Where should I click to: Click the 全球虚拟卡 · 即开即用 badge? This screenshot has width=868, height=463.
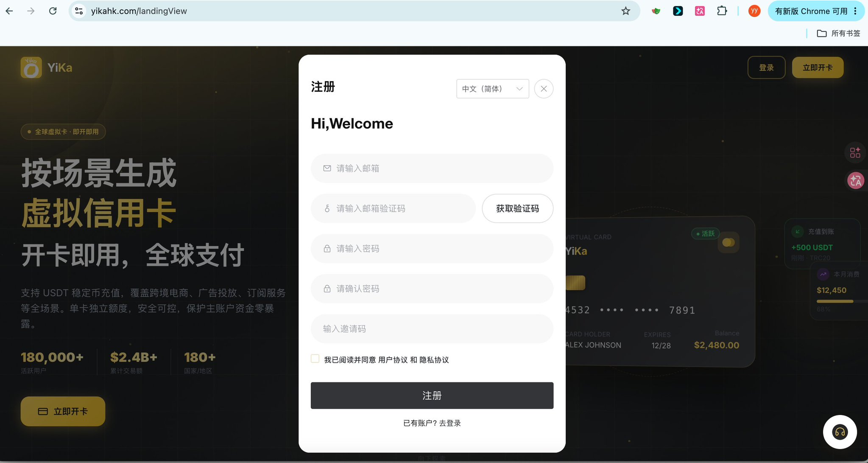click(63, 132)
